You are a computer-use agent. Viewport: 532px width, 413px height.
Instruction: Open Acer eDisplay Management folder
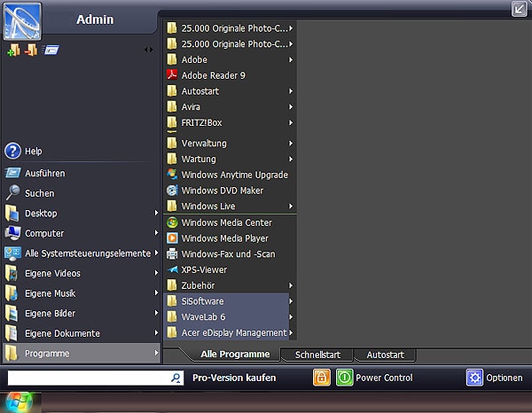(x=230, y=332)
